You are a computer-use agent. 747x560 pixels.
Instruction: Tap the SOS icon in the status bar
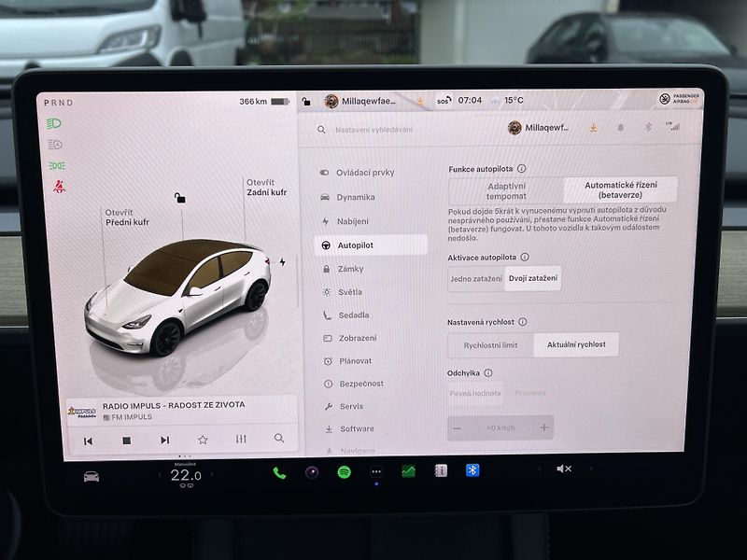(x=444, y=101)
